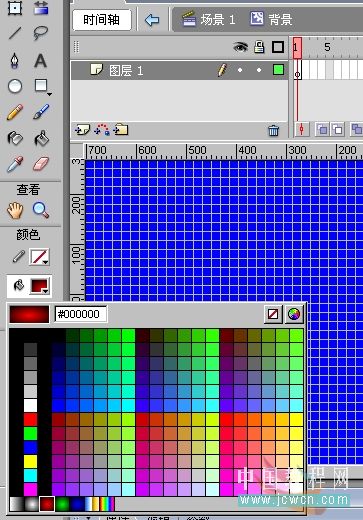Choose the red radial gradient swatch

tap(47, 504)
